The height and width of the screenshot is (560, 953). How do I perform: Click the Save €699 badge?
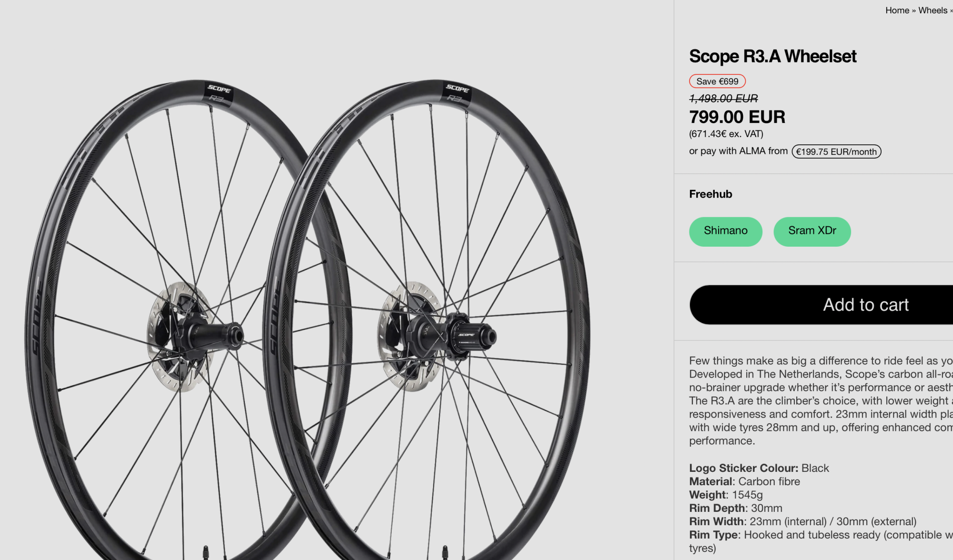(x=717, y=81)
